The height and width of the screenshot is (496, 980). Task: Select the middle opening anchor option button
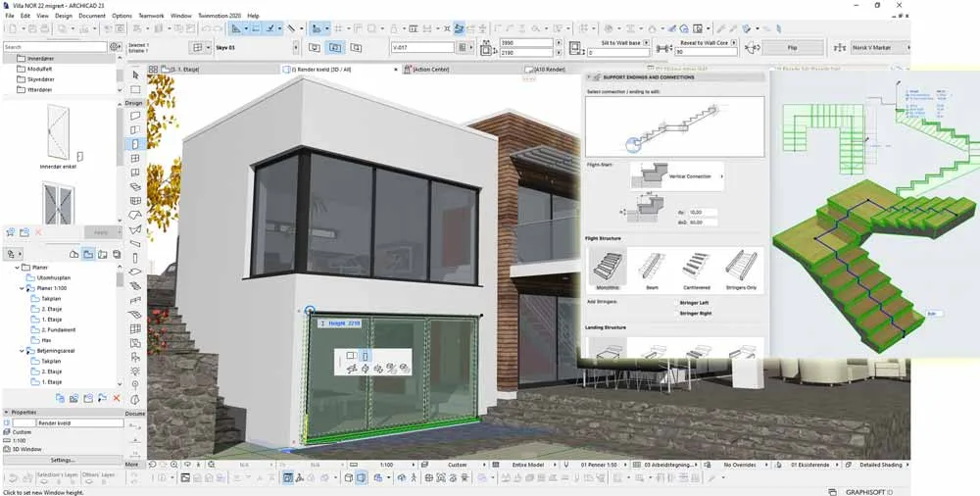point(335,47)
